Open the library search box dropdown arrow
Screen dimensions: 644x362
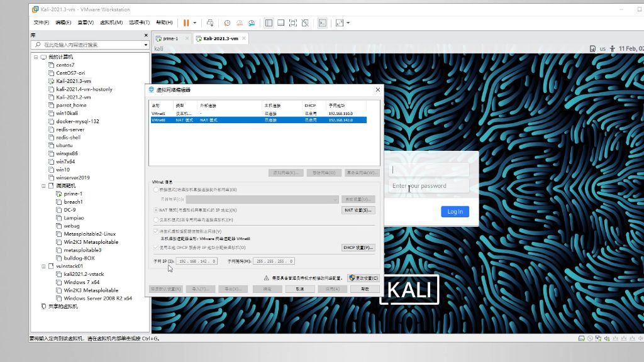tap(146, 45)
